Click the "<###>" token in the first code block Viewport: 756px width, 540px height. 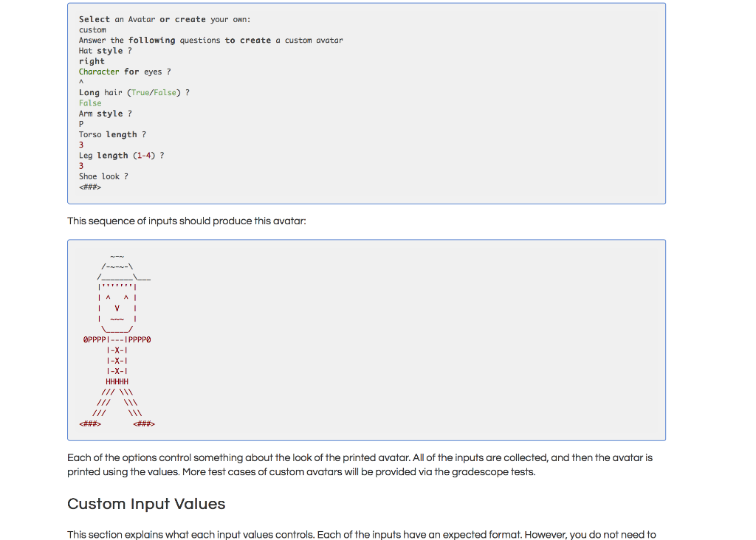pyautogui.click(x=90, y=187)
